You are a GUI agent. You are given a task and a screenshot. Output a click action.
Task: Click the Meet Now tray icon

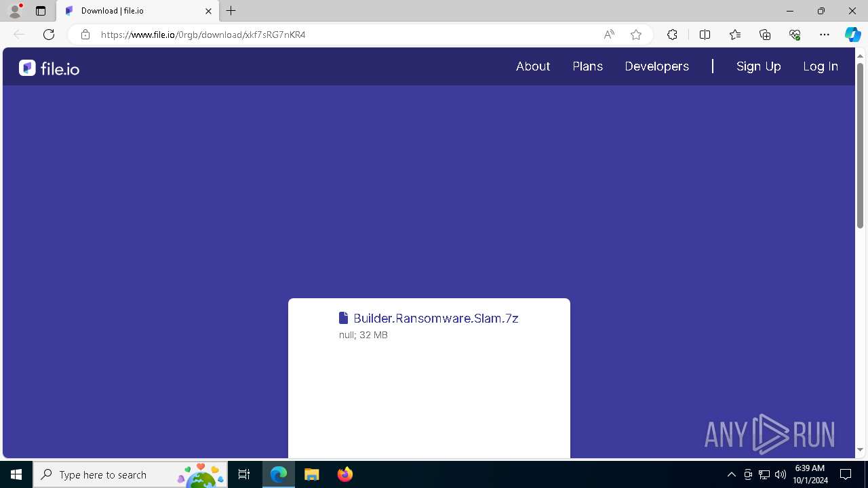(x=748, y=474)
